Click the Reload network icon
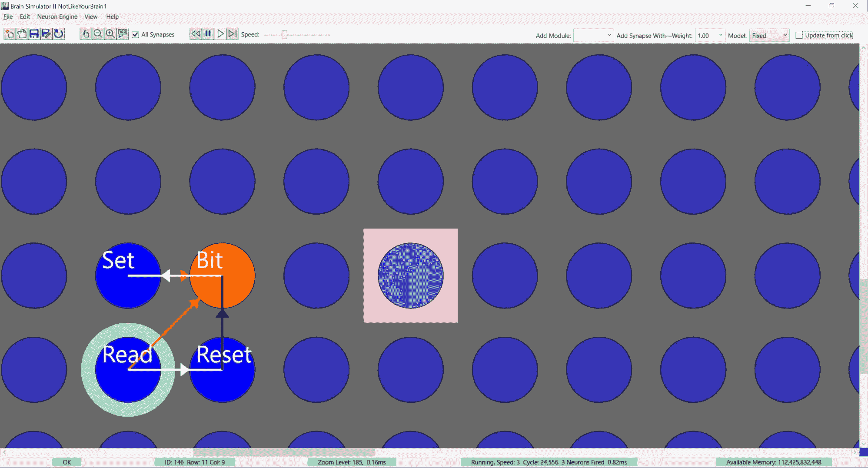This screenshot has height=468, width=868. point(58,34)
